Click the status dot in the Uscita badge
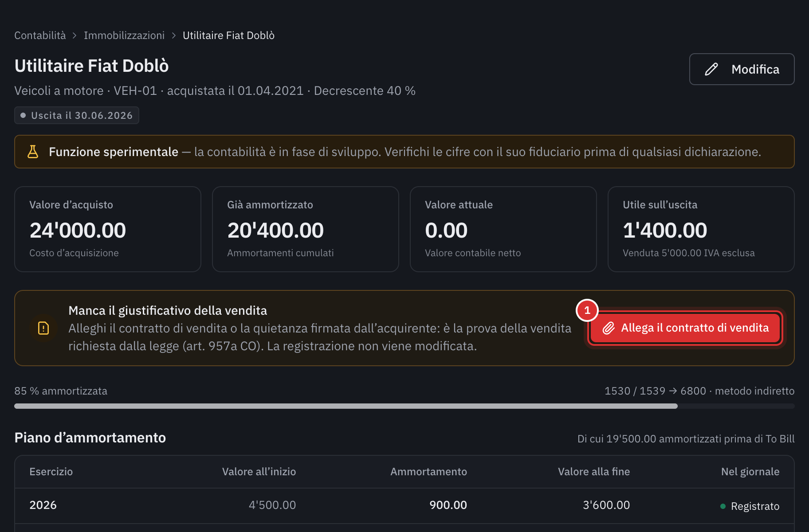The width and height of the screenshot is (809, 532). pos(23,115)
